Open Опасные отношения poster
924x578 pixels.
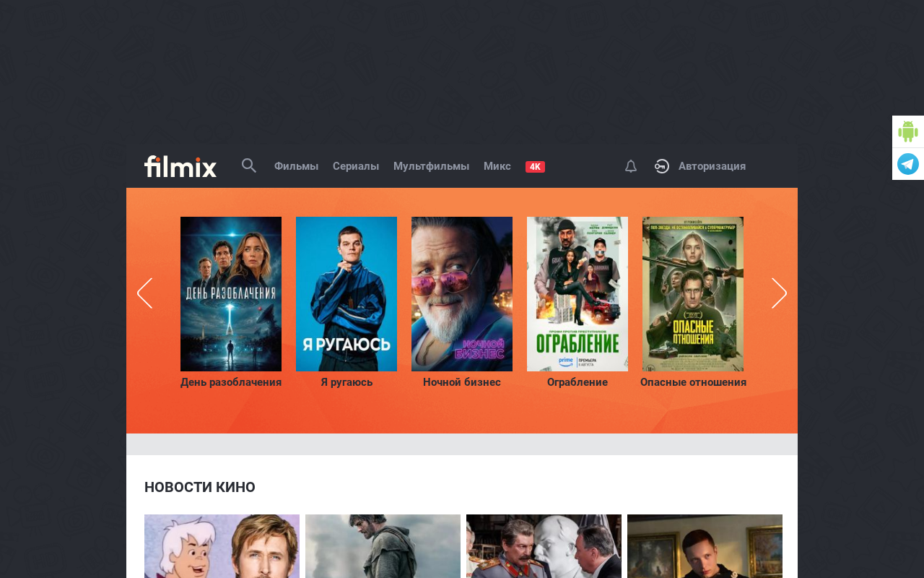pos(693,294)
